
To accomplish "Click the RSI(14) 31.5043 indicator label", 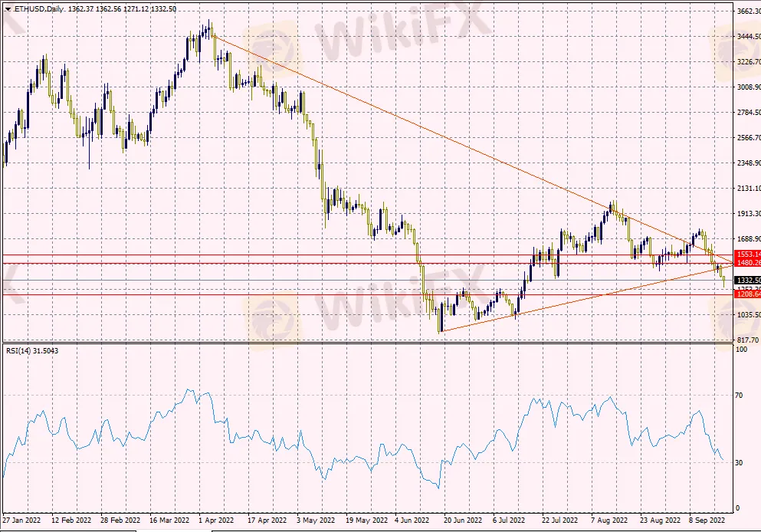I will [x=31, y=351].
